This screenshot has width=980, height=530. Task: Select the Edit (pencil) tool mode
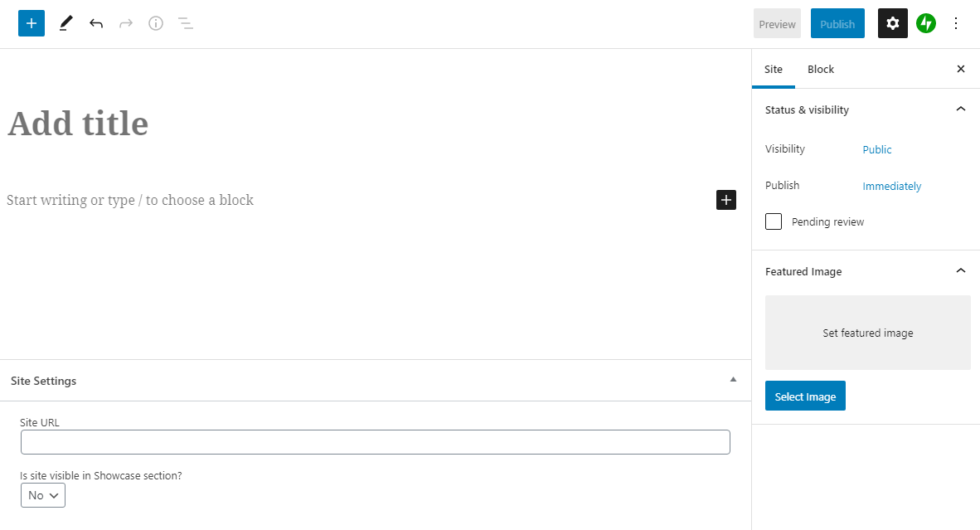pyautogui.click(x=65, y=23)
